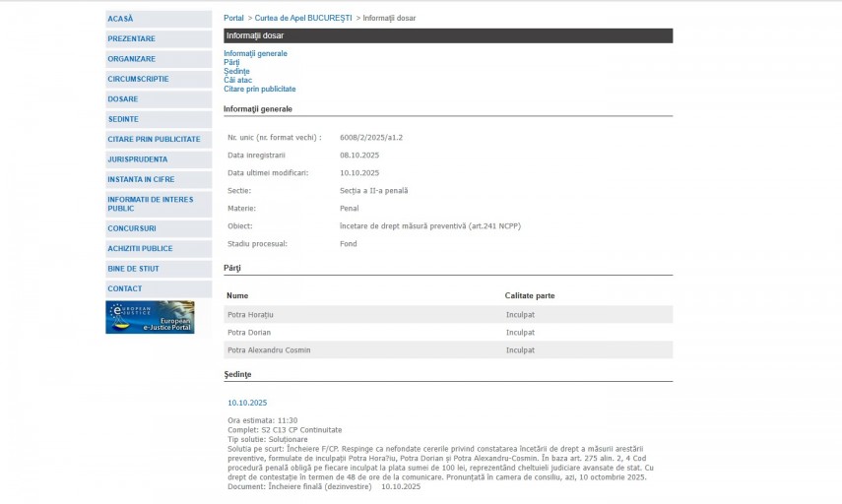The width and height of the screenshot is (842, 504).
Task: Click the Citare prin publicitate anchor link
Action: point(259,89)
